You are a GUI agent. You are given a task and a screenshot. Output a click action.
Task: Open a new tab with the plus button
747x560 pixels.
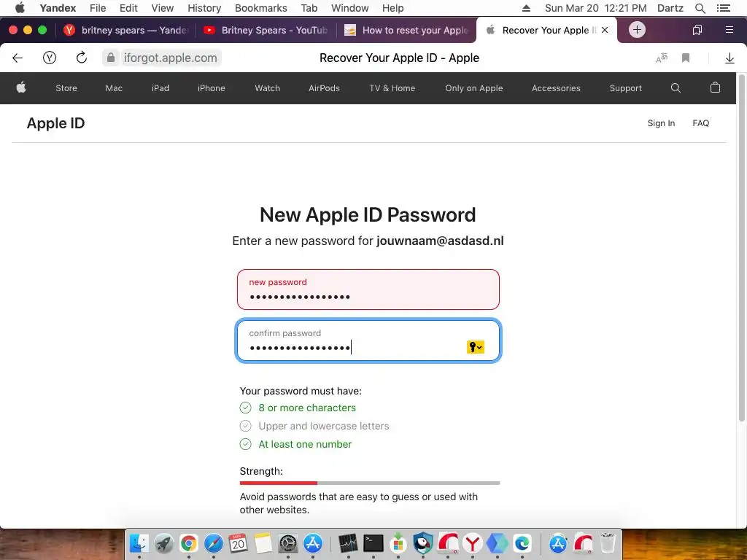(x=637, y=29)
